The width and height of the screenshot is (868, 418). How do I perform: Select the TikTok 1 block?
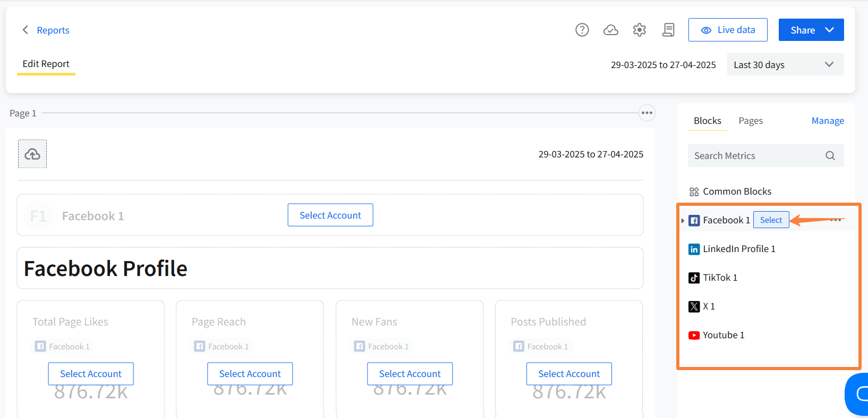[720, 278]
